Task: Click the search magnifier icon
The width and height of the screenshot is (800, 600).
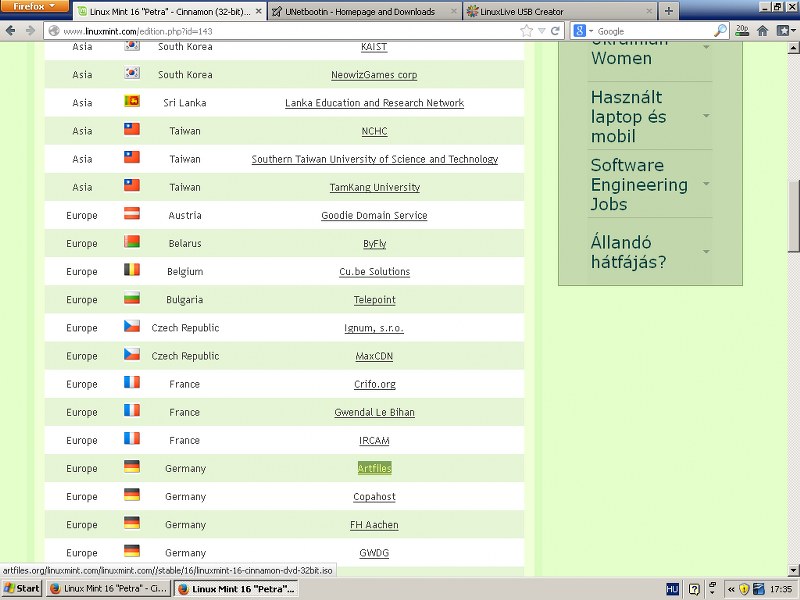Action: point(720,31)
